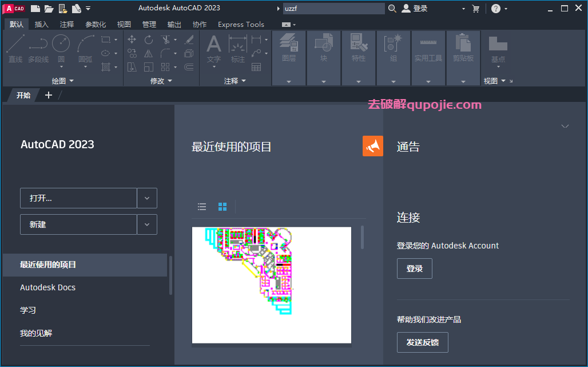
Task: Click the New (新建) button
Action: (78, 224)
